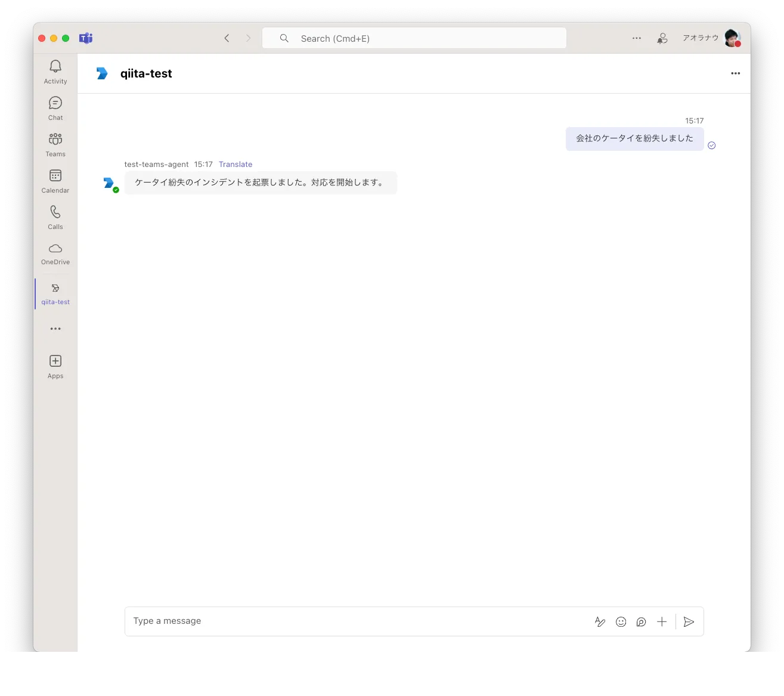Go forward with the right arrow
This screenshot has height=696, width=784.
point(249,38)
